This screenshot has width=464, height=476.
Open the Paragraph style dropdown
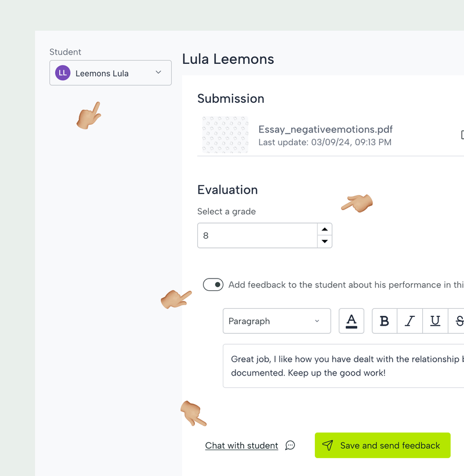pyautogui.click(x=277, y=321)
